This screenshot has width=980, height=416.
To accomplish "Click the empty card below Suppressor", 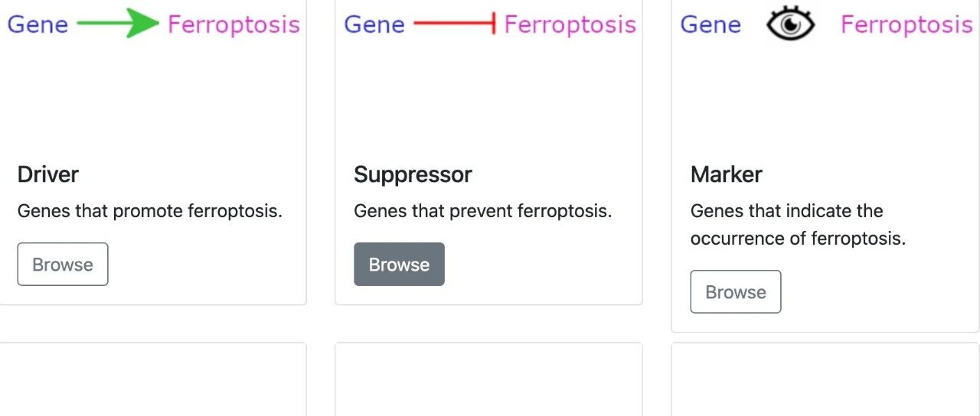I will (488, 379).
